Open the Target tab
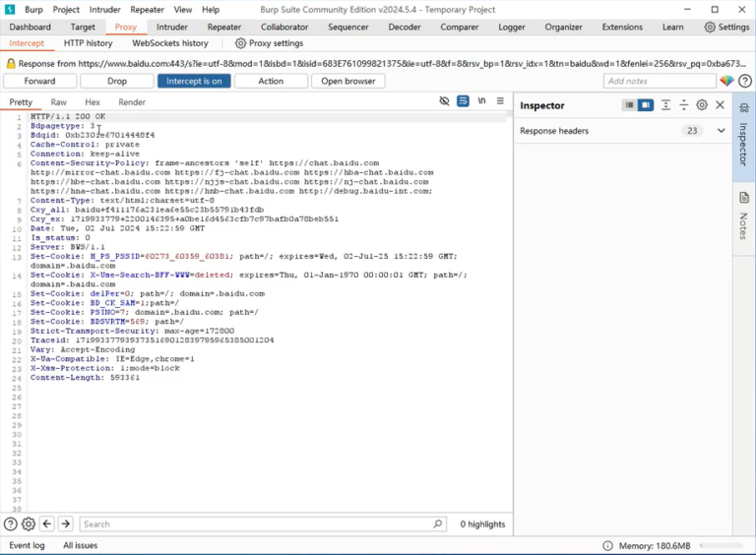 point(83,27)
